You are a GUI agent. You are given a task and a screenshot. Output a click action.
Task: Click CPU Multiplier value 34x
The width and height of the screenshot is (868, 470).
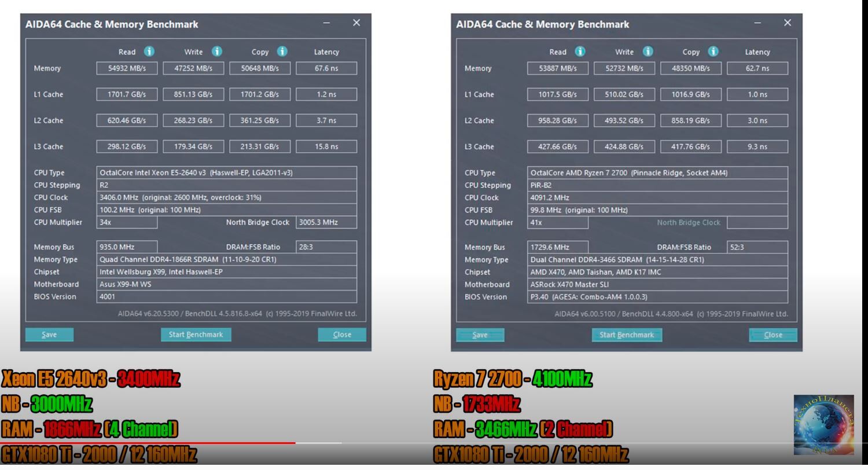(127, 222)
